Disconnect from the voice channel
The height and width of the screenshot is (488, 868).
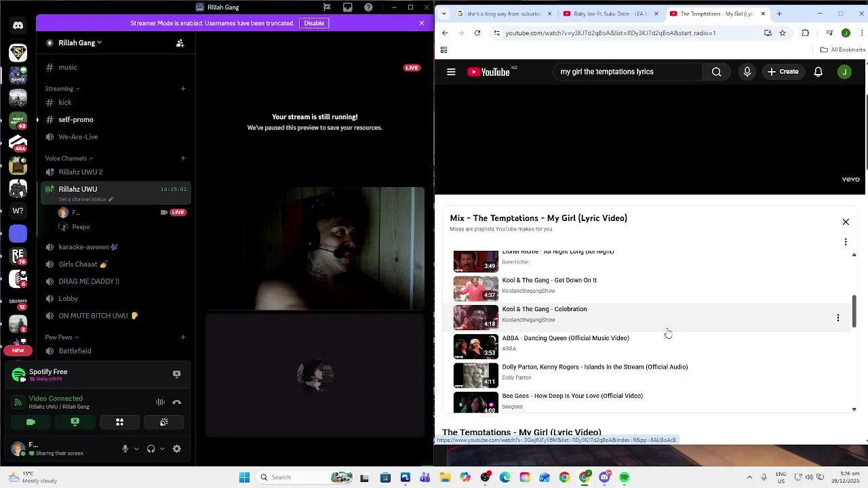[177, 402]
